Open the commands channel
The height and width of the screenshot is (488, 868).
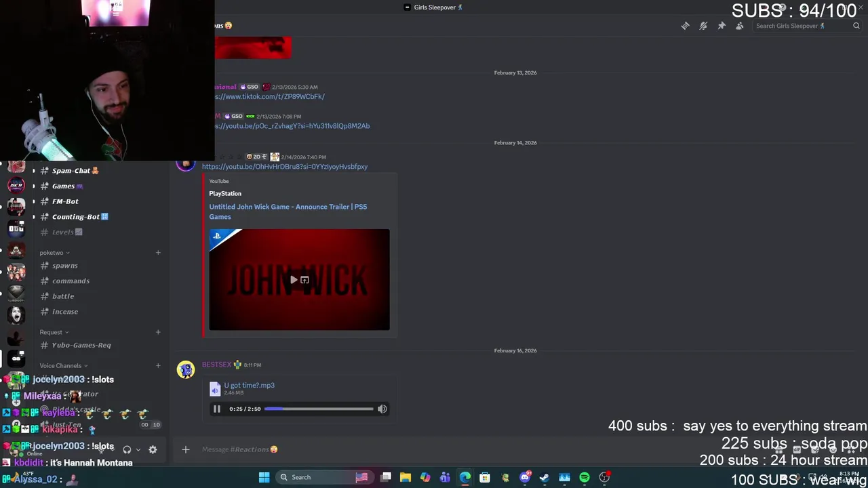pos(71,281)
